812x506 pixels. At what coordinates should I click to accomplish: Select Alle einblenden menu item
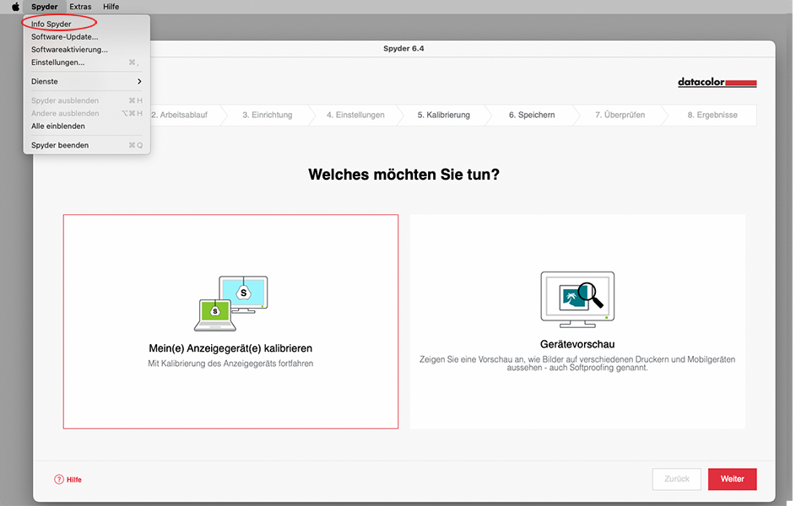pos(58,126)
